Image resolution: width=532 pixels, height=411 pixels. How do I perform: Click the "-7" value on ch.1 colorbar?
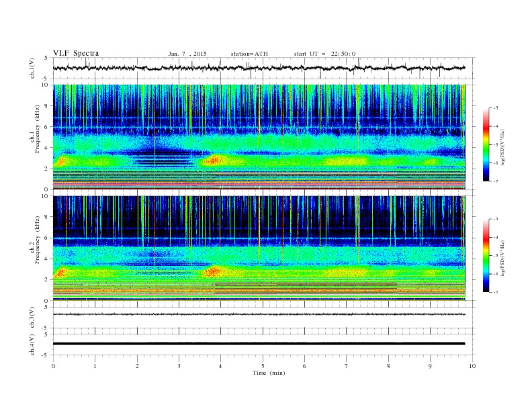[496, 181]
